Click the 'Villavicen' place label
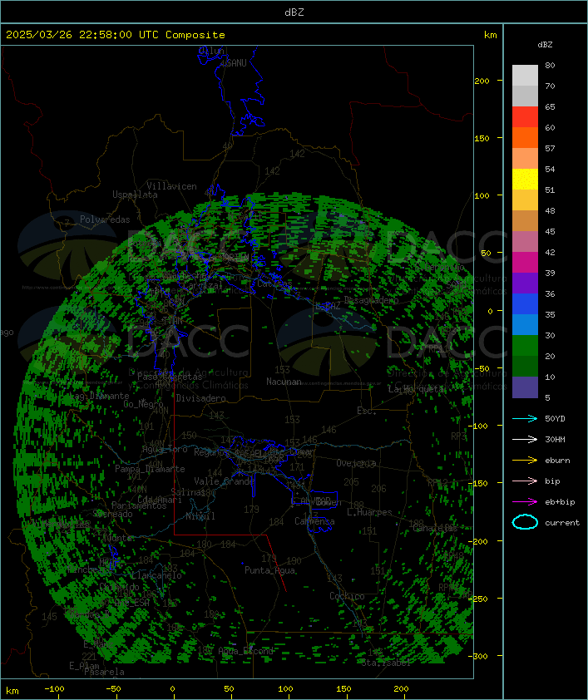The image size is (588, 700). [172, 186]
